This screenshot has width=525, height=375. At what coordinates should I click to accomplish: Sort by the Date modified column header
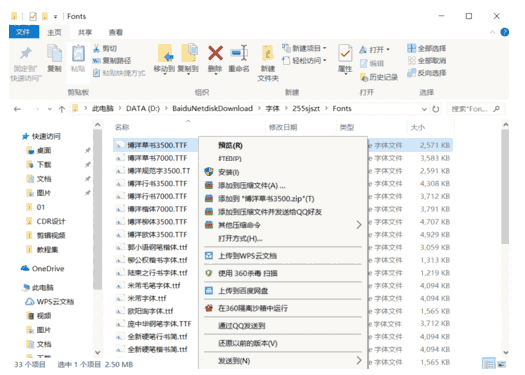pos(283,127)
